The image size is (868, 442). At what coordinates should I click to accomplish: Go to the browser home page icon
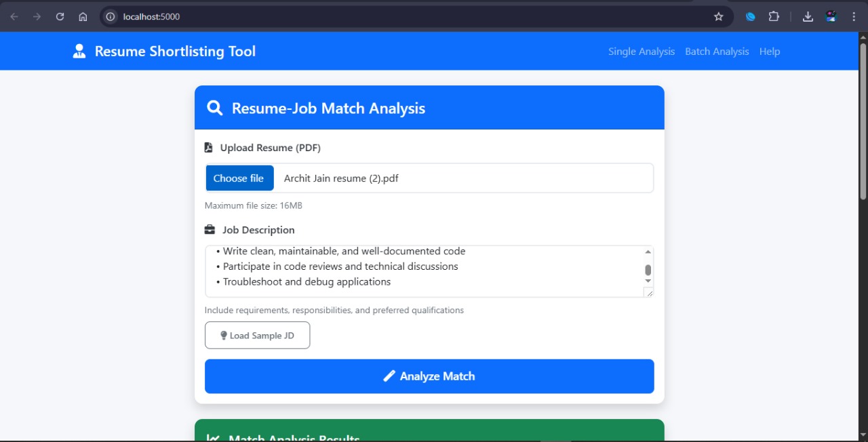(x=83, y=17)
